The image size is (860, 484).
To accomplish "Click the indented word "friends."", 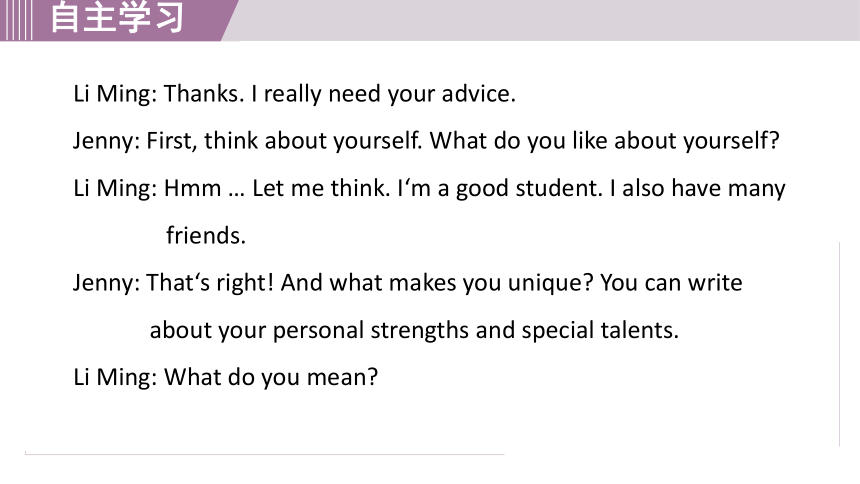I will point(206,236).
